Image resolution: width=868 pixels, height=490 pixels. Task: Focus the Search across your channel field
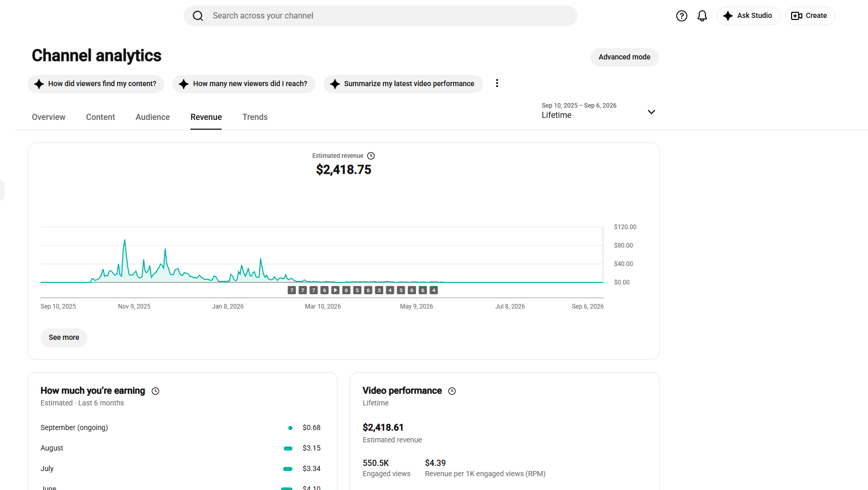click(x=381, y=16)
